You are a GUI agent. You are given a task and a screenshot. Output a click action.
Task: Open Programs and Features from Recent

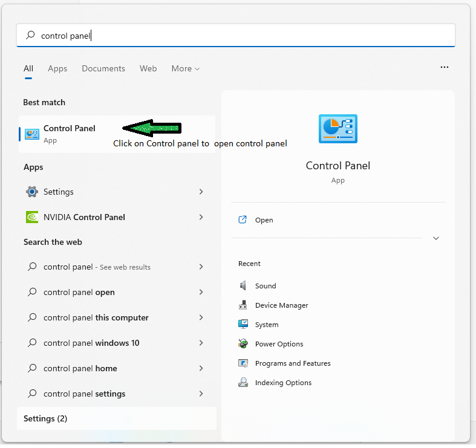[293, 363]
